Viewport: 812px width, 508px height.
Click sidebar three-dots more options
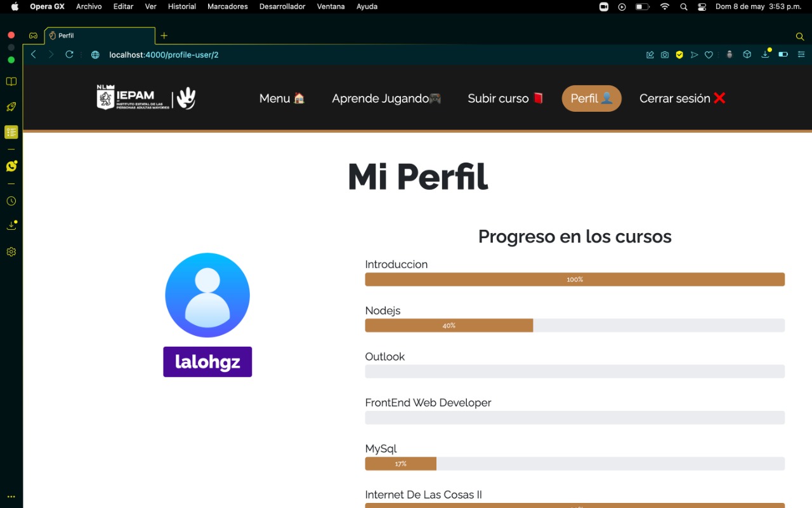(x=11, y=497)
